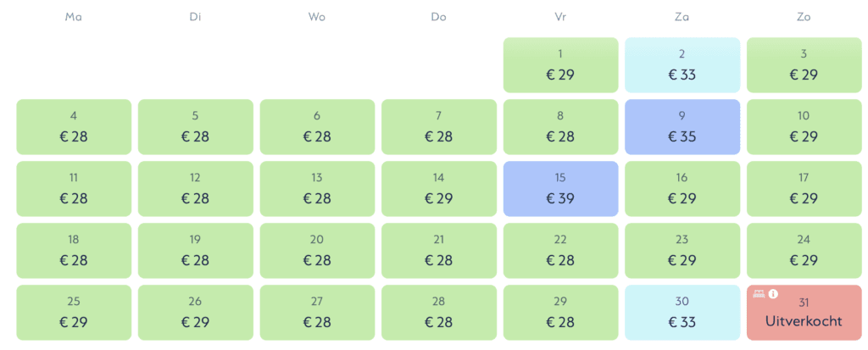Choose Sunday 24 at € 29
The image size is (868, 350).
pyautogui.click(x=804, y=251)
